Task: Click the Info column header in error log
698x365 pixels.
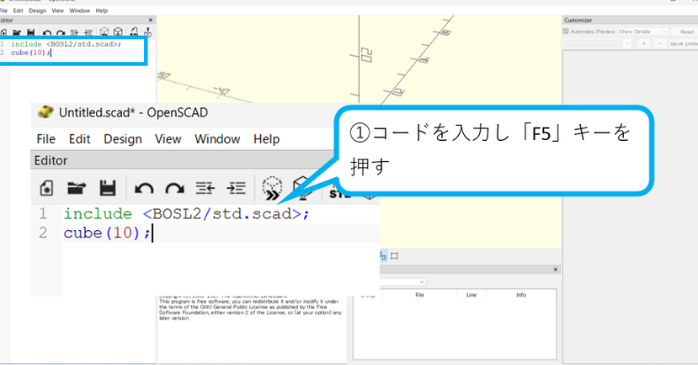Action: point(521,295)
